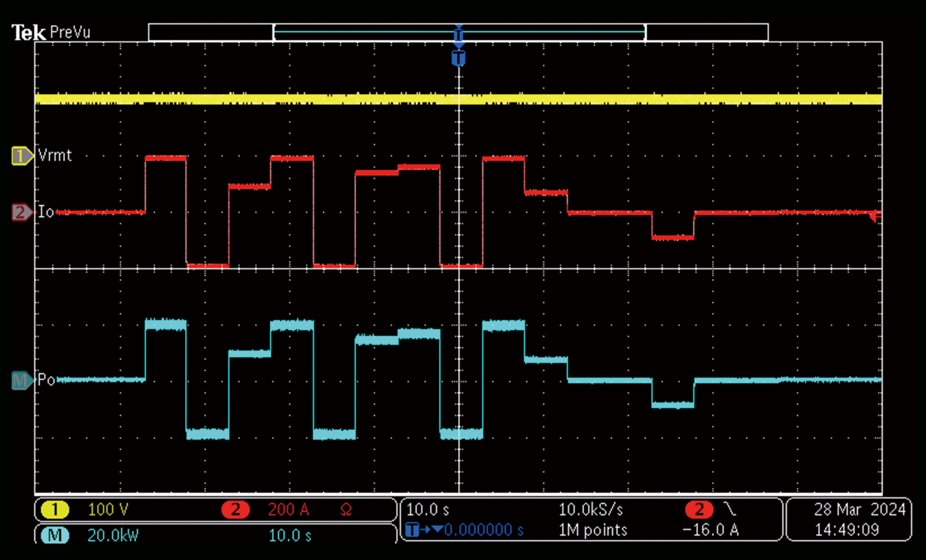926x560 pixels.
Task: Click the yellow channel 1 ground marker
Action: (x=21, y=156)
